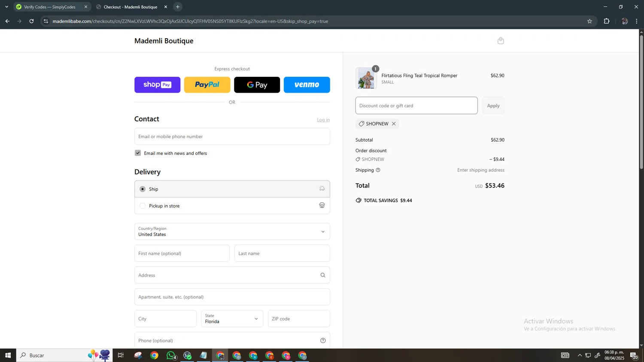
Task: Click the total amount $53.46
Action: click(495, 186)
